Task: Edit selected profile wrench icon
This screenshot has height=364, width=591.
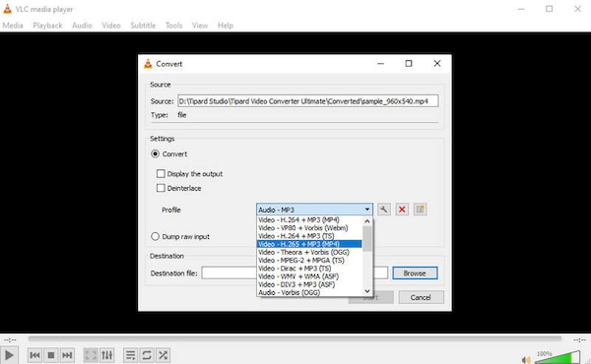Action: (384, 210)
